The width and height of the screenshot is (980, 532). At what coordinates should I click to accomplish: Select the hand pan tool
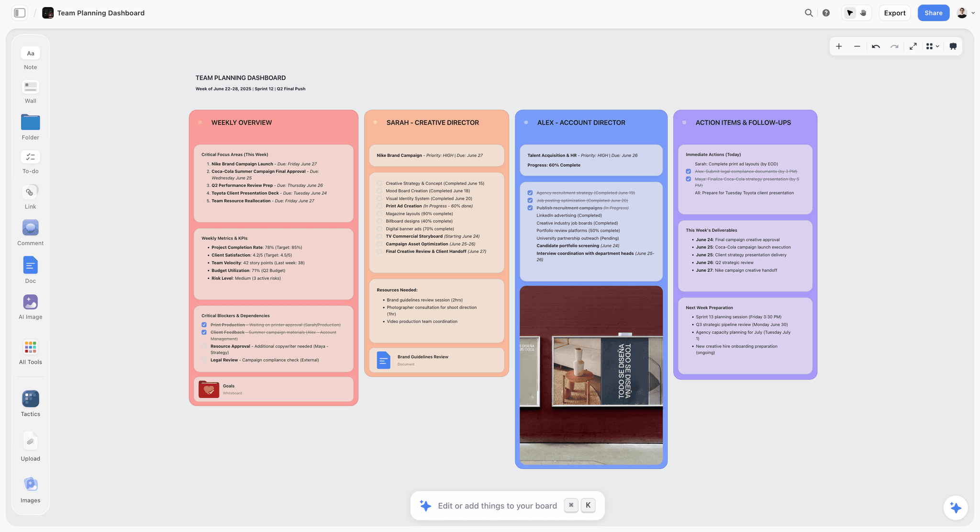click(x=863, y=13)
